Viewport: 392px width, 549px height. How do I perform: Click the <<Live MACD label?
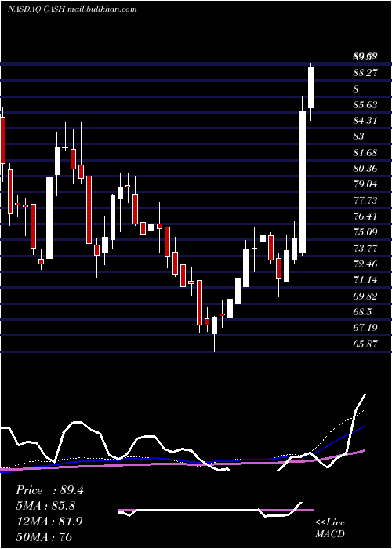330,529
